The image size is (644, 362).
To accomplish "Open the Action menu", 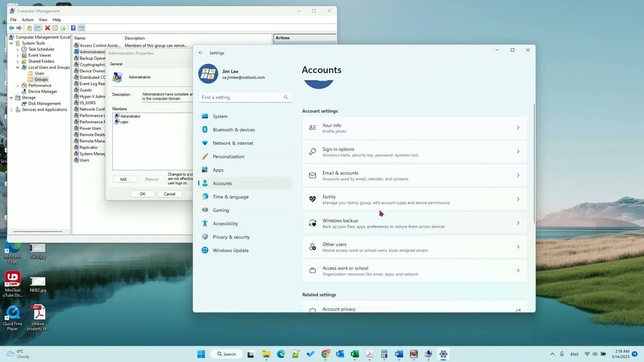I will tap(28, 20).
